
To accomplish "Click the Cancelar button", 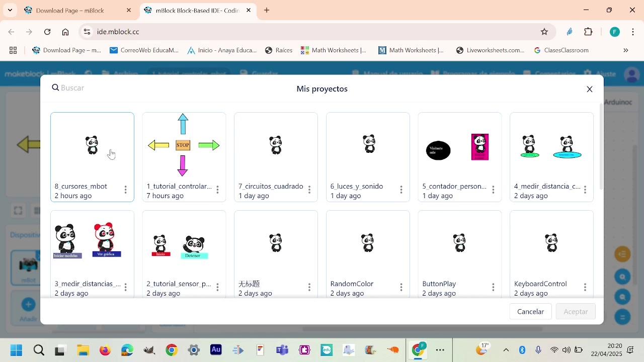I will click(x=530, y=312).
